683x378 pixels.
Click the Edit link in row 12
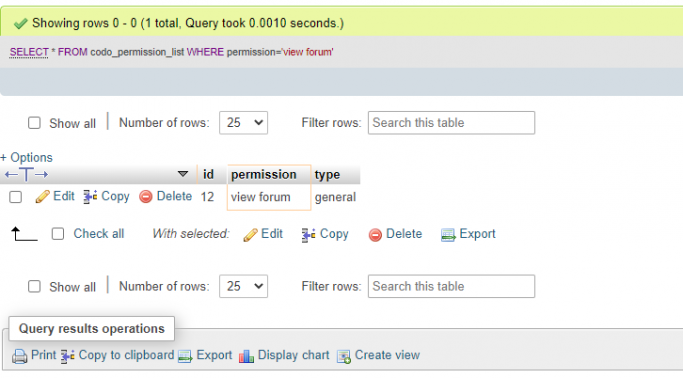pyautogui.click(x=64, y=196)
